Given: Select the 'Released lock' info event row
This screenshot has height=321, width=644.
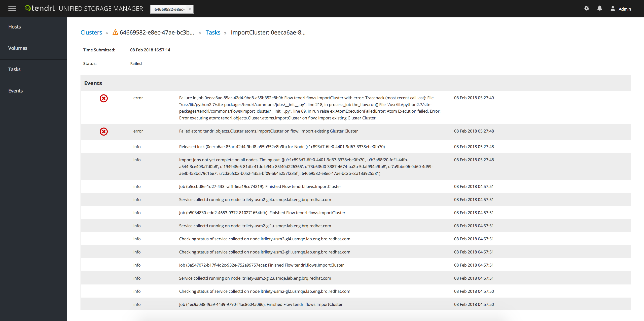Looking at the screenshot, I should (x=282, y=147).
